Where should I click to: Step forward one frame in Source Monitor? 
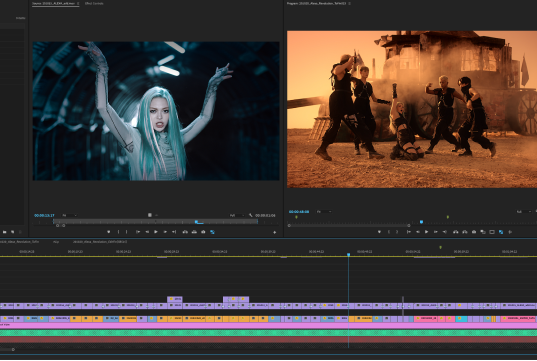(165, 232)
